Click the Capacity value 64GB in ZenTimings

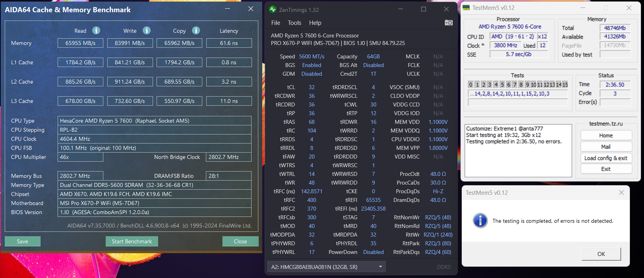tap(373, 56)
